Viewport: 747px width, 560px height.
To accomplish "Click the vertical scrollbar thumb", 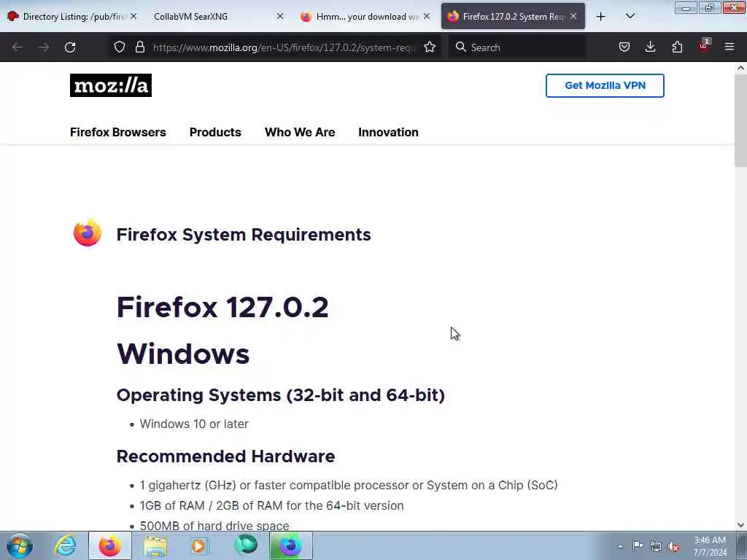I will tap(740, 120).
